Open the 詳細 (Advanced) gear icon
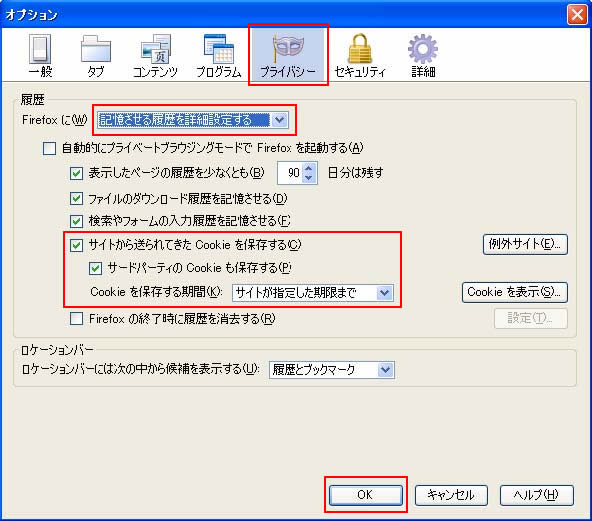The width and height of the screenshot is (592, 521). [423, 49]
